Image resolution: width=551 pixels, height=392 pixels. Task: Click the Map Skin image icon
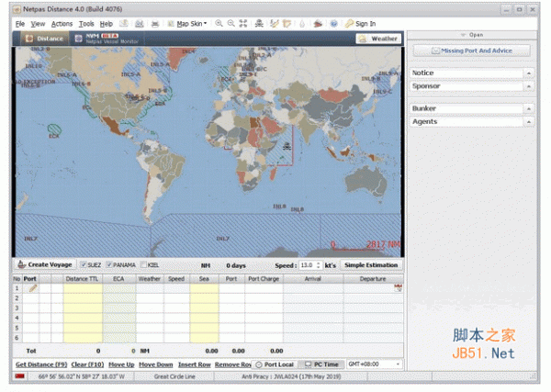pyautogui.click(x=171, y=24)
